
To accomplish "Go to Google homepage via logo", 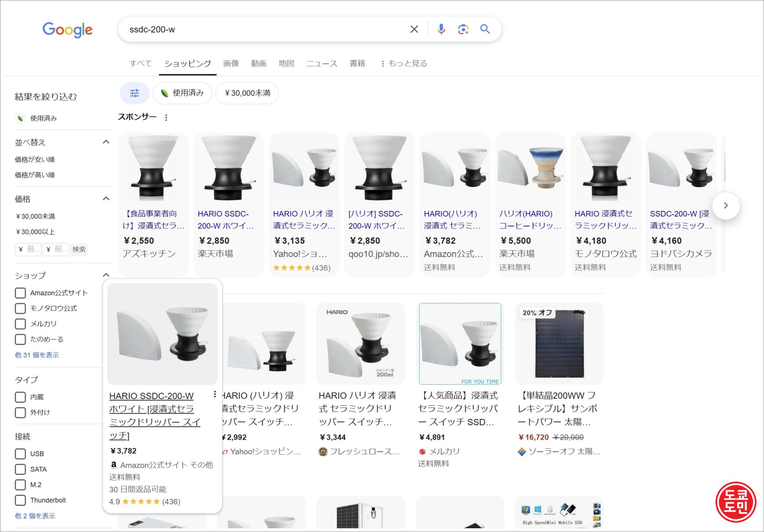I will pyautogui.click(x=68, y=30).
